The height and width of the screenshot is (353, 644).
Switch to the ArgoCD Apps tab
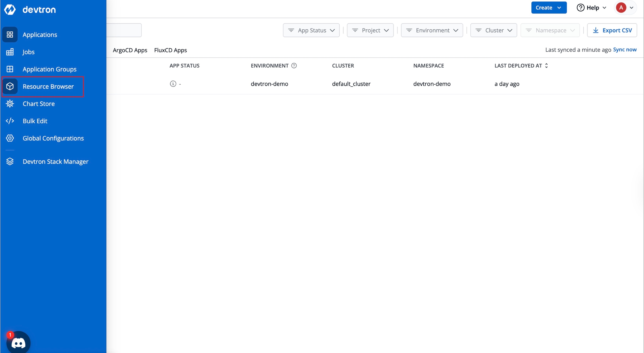pos(130,50)
